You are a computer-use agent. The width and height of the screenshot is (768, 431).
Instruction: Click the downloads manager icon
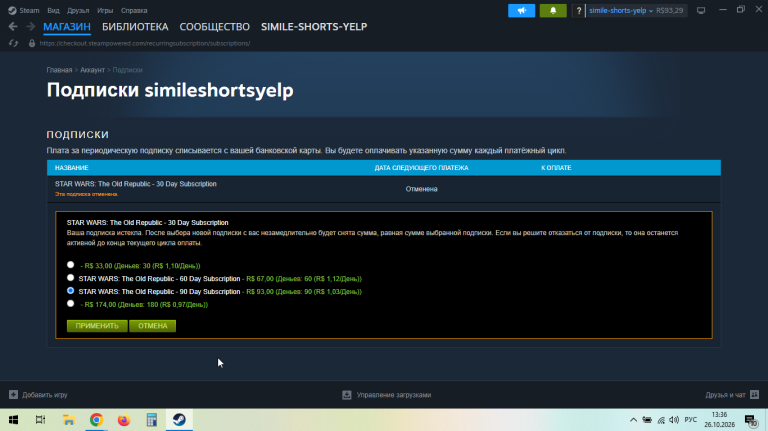pyautogui.click(x=347, y=395)
